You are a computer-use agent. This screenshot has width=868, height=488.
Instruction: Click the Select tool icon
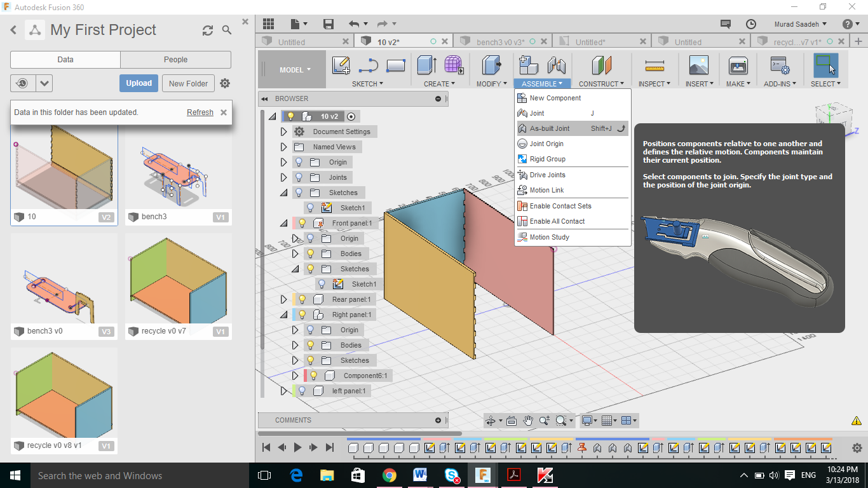tap(825, 65)
